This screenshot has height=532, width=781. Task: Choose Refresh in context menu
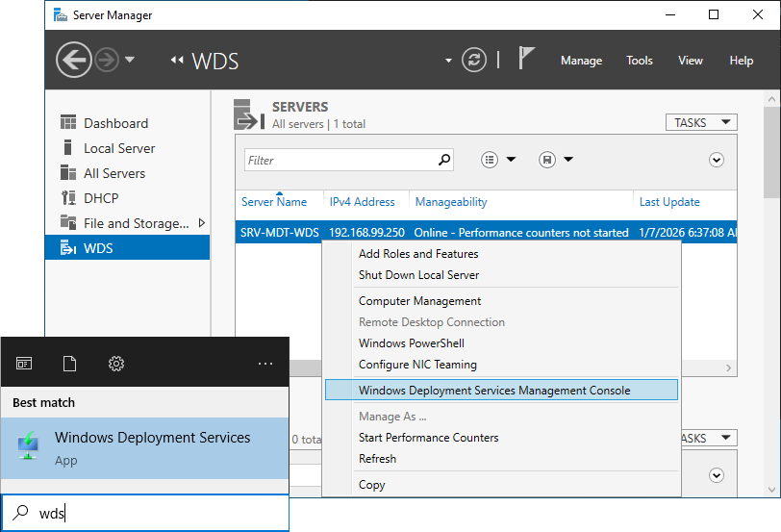pyautogui.click(x=501, y=458)
